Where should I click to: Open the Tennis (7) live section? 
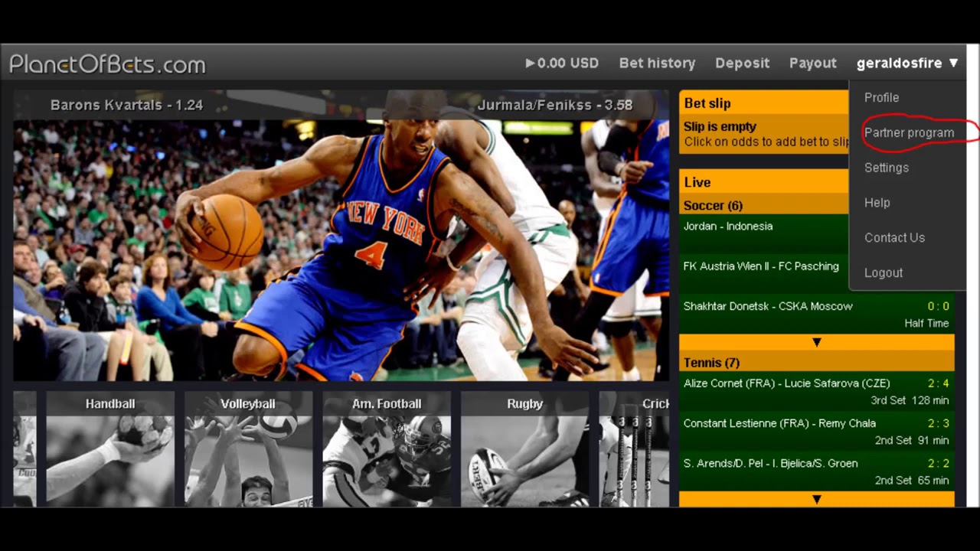816,363
